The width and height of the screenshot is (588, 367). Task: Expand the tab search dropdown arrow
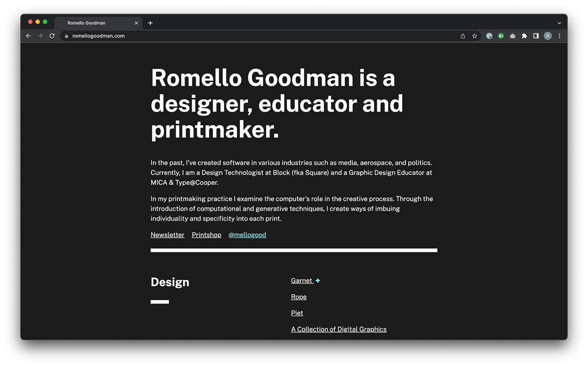pyautogui.click(x=559, y=23)
